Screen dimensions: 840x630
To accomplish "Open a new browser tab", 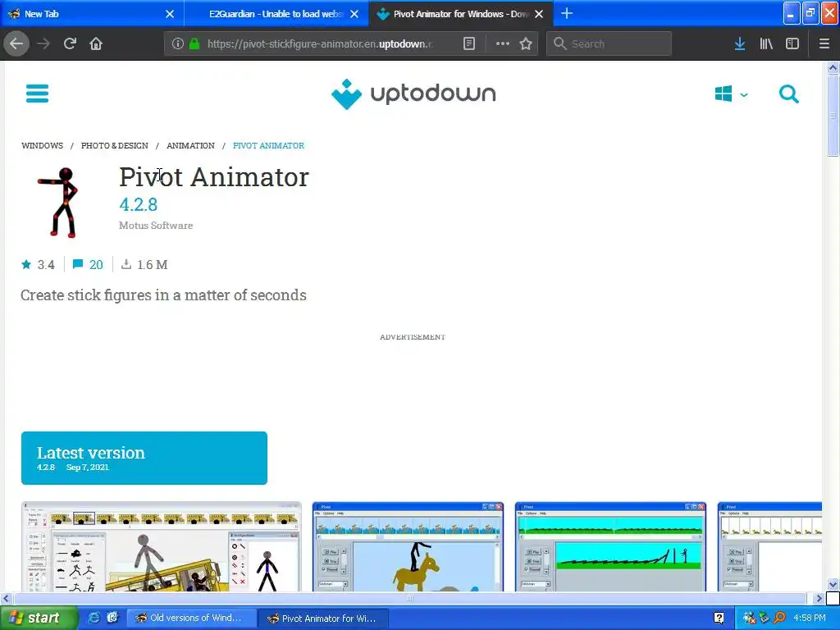I will point(567,13).
